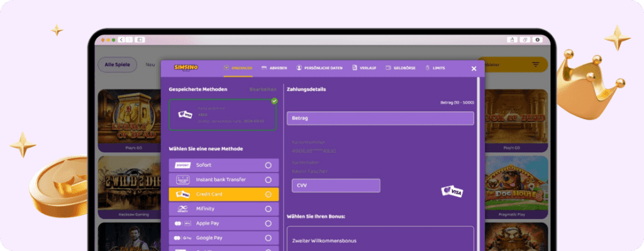Click the Sofort method label
644x251 pixels.
(204, 165)
